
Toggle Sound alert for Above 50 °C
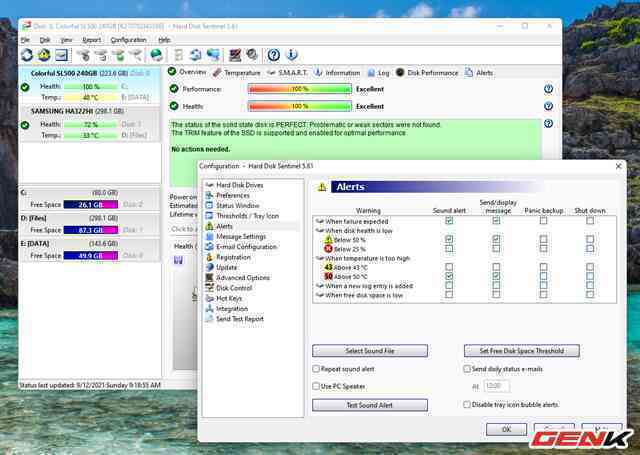coord(449,276)
